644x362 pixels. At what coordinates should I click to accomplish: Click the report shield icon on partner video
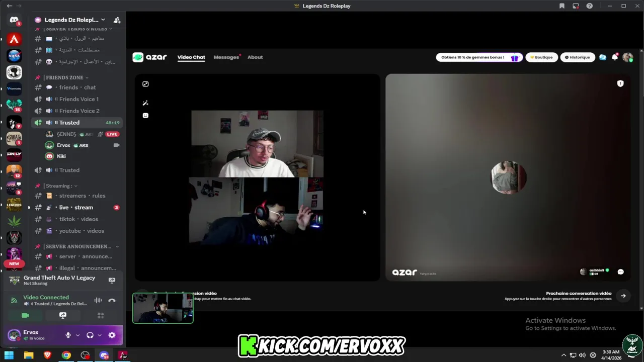coord(620,83)
